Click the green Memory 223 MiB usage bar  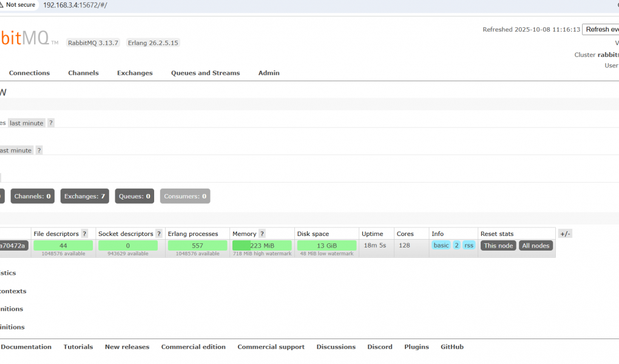262,246
